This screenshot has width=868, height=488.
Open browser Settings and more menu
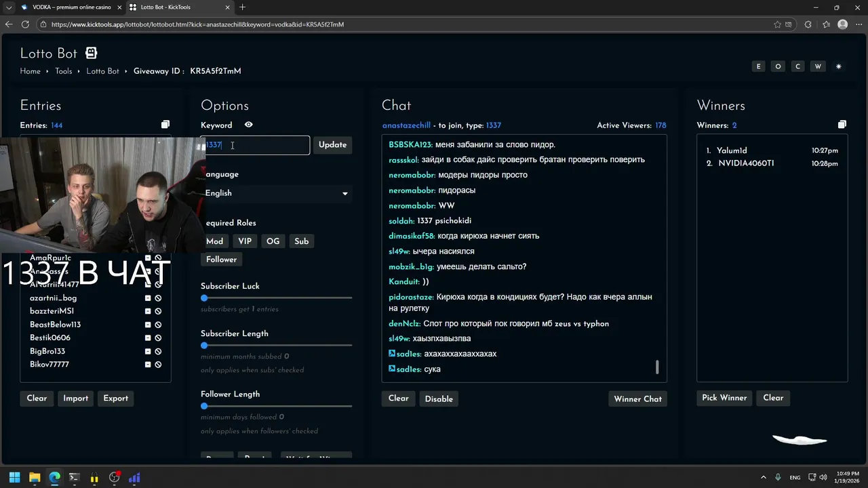click(859, 24)
